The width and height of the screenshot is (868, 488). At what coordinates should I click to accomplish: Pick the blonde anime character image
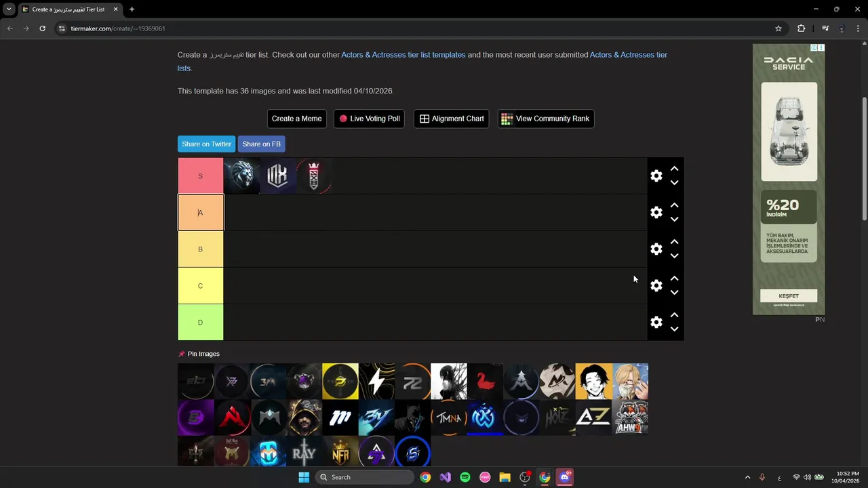(x=630, y=382)
